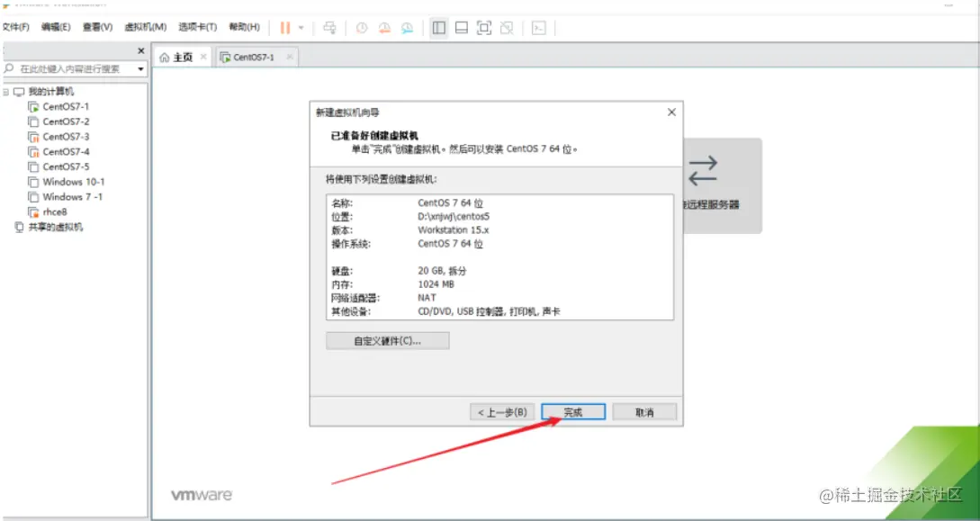Select rhce8 in the library tree
Image resolution: width=980 pixels, height=521 pixels.
[x=55, y=211]
